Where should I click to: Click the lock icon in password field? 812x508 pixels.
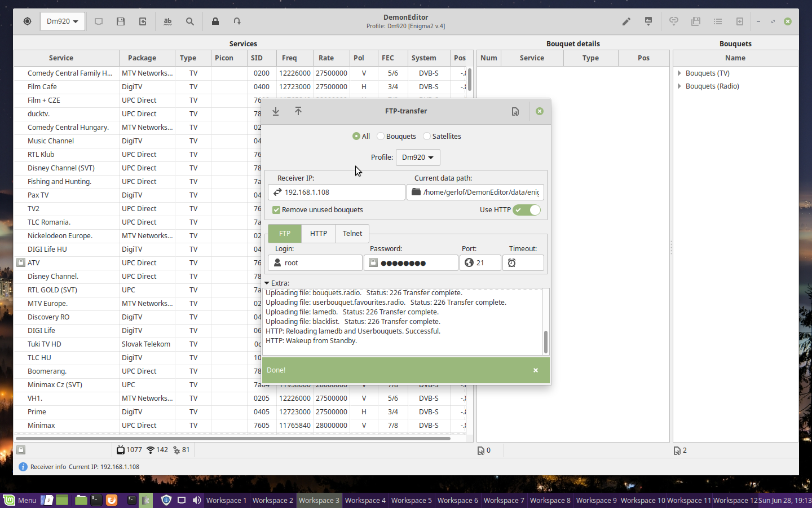click(x=373, y=262)
